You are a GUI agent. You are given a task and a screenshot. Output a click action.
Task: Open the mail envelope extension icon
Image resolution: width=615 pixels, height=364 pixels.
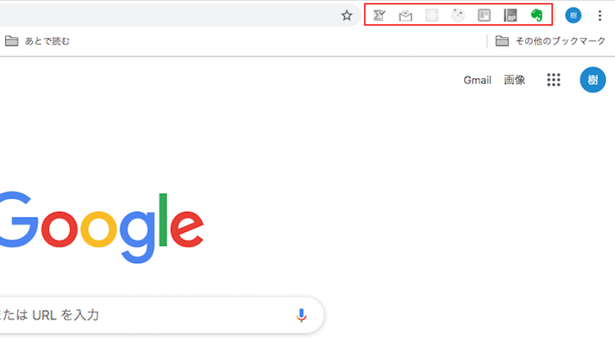406,16
